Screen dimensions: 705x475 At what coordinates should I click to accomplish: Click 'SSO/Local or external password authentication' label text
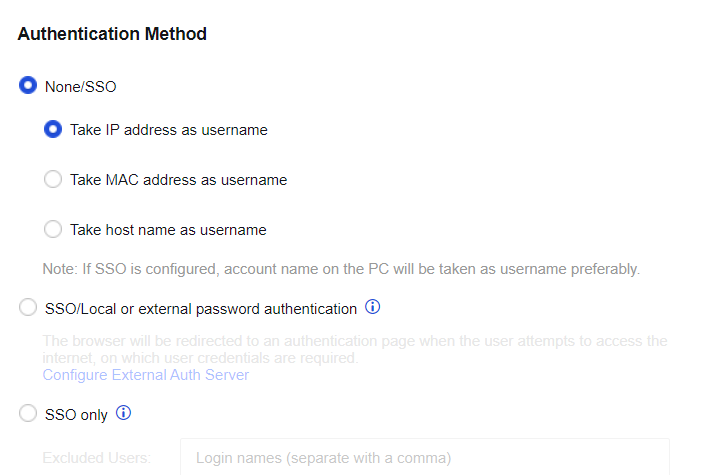click(201, 309)
